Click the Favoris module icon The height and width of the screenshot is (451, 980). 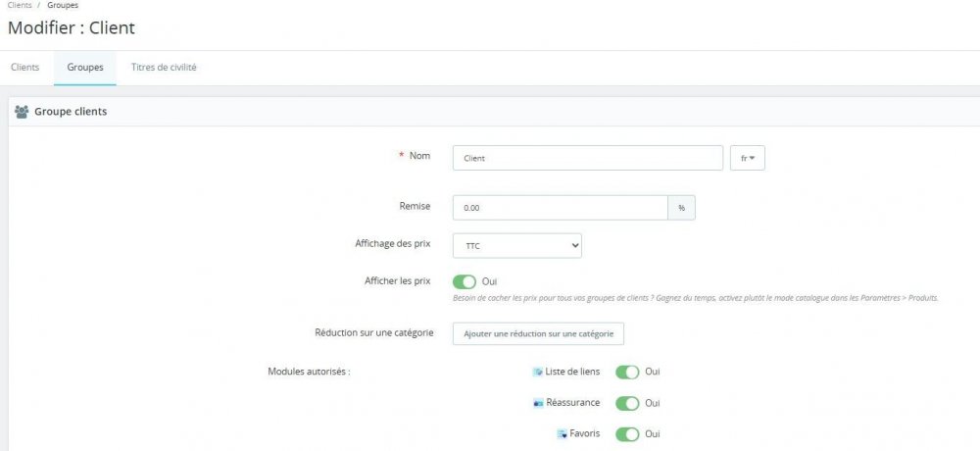562,434
